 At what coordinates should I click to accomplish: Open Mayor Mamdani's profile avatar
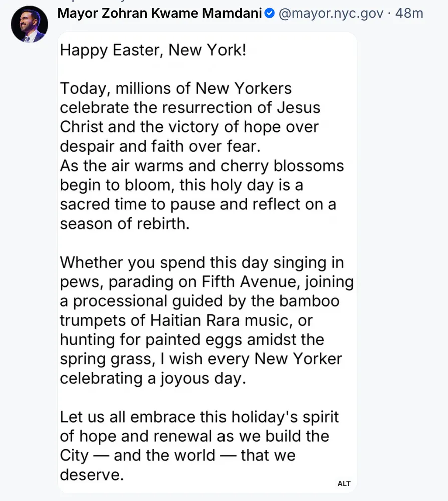[x=29, y=25]
